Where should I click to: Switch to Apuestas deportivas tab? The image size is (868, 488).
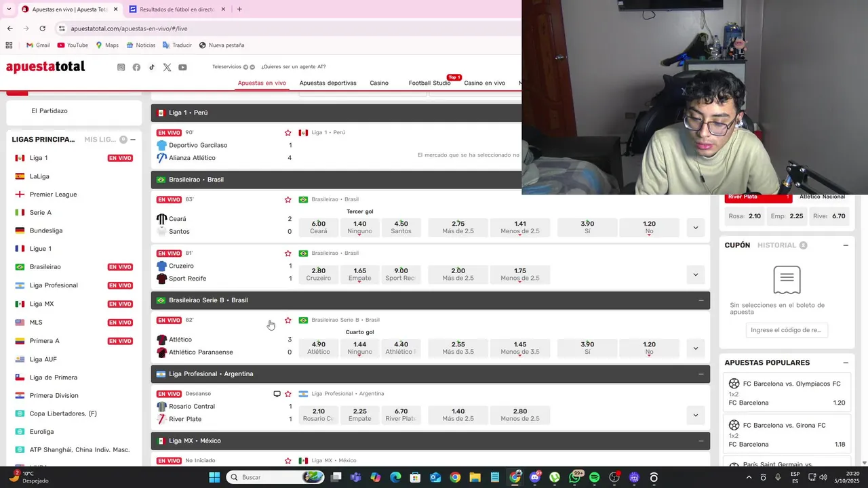328,83
